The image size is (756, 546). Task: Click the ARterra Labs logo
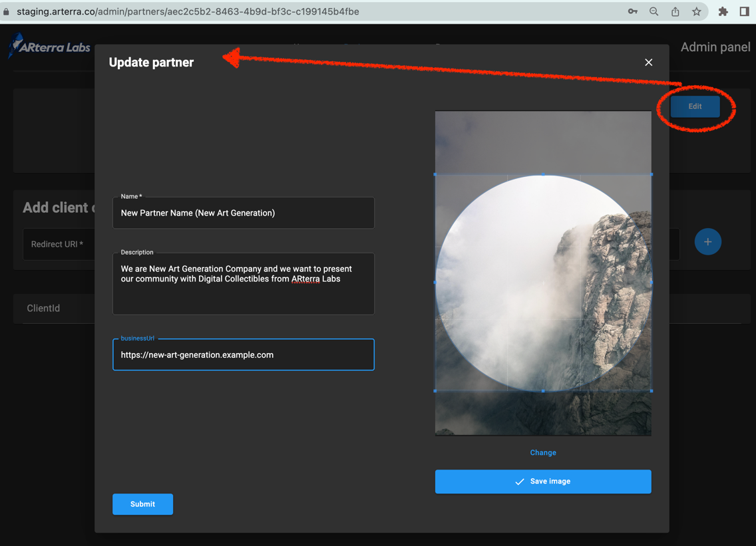click(x=49, y=47)
